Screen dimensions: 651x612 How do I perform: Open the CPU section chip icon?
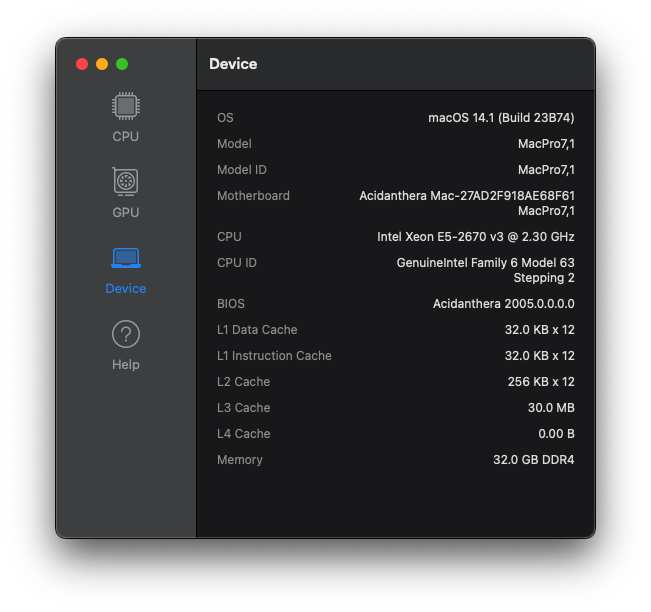pos(126,106)
